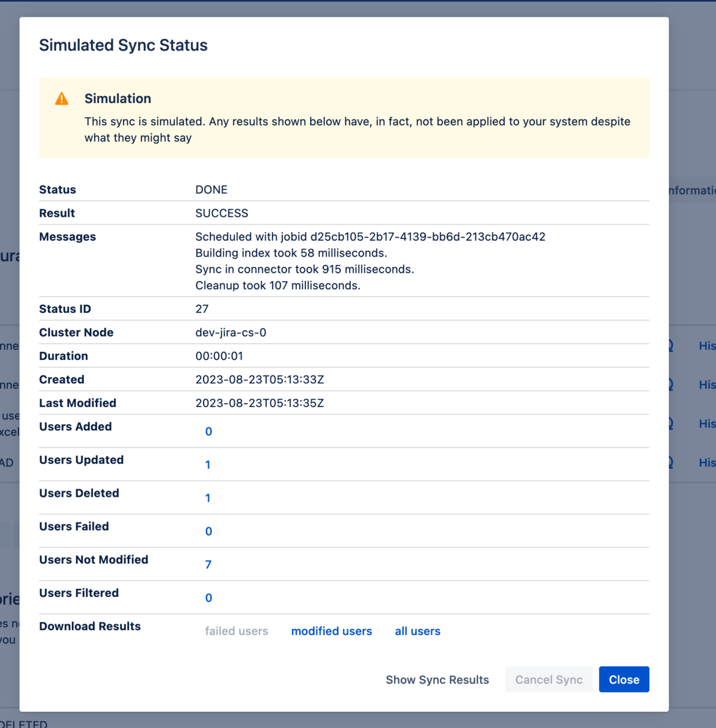716x728 pixels.
Task: Open the Users Filtered count 0
Action: [209, 598]
